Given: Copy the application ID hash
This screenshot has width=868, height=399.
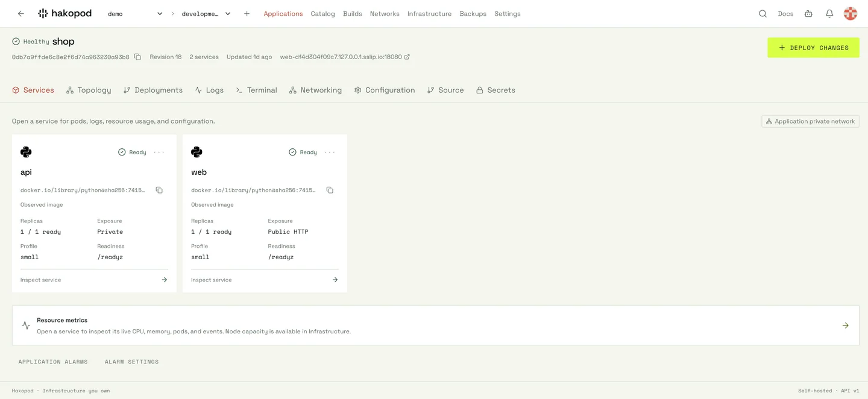Looking at the screenshot, I should pos(137,57).
